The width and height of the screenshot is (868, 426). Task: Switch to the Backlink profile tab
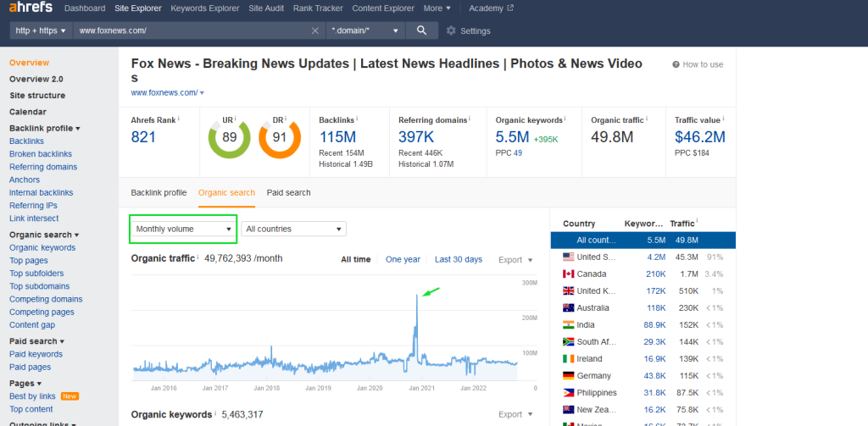159,192
